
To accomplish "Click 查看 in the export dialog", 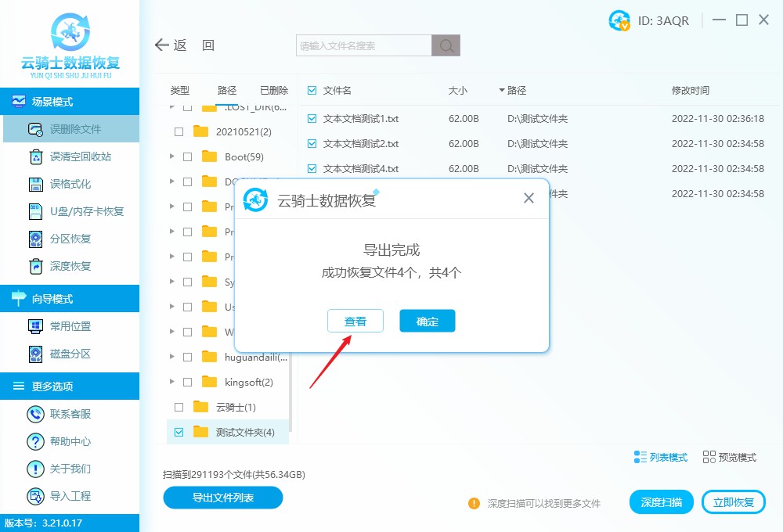I will pyautogui.click(x=355, y=321).
